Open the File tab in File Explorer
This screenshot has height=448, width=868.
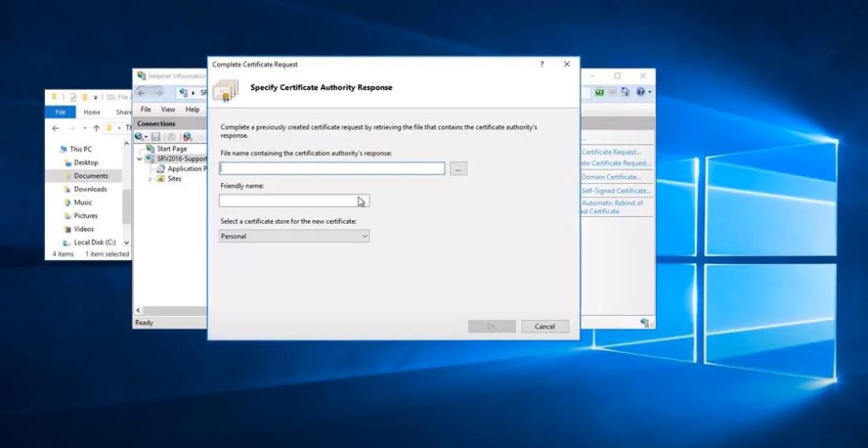[60, 112]
